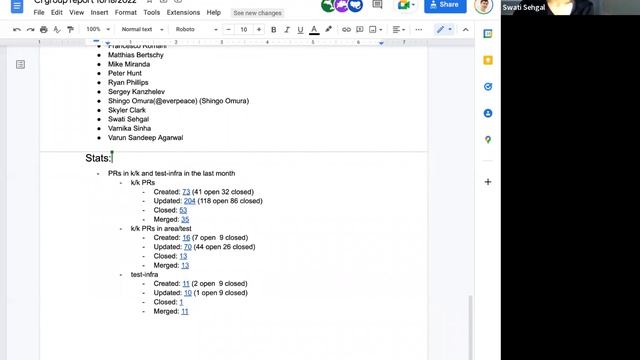Open the Tools menu
640x360 pixels.
tap(151, 13)
